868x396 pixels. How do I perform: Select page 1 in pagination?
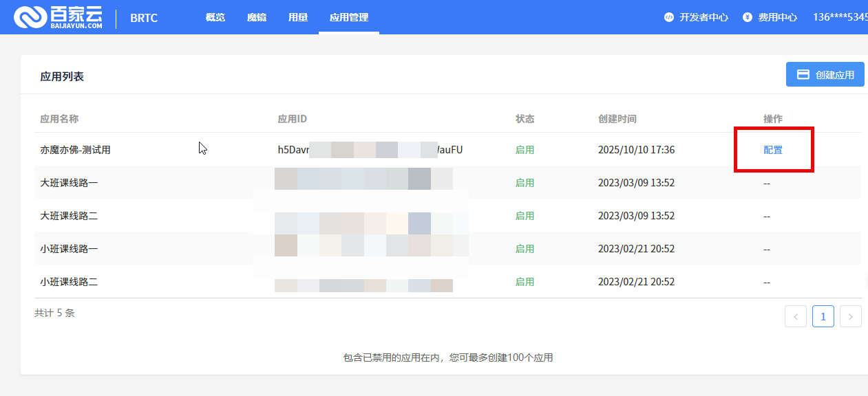(x=823, y=316)
